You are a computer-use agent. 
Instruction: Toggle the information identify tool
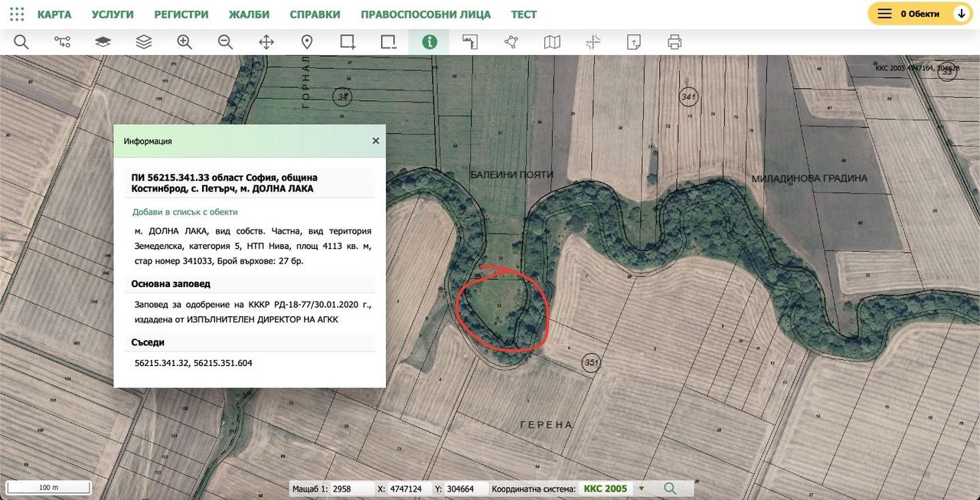point(430,42)
